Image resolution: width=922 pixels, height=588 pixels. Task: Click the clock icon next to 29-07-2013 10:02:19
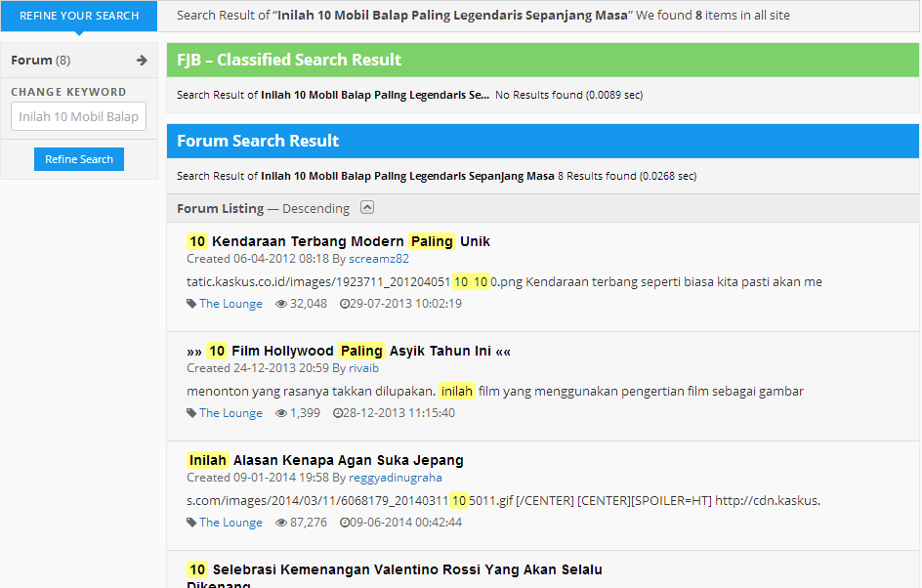(344, 304)
